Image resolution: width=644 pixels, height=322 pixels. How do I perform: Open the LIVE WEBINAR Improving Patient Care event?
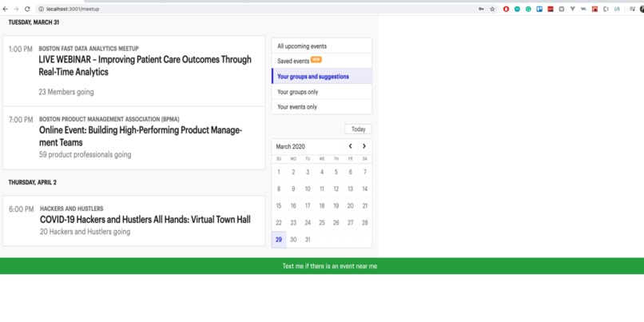(145, 66)
